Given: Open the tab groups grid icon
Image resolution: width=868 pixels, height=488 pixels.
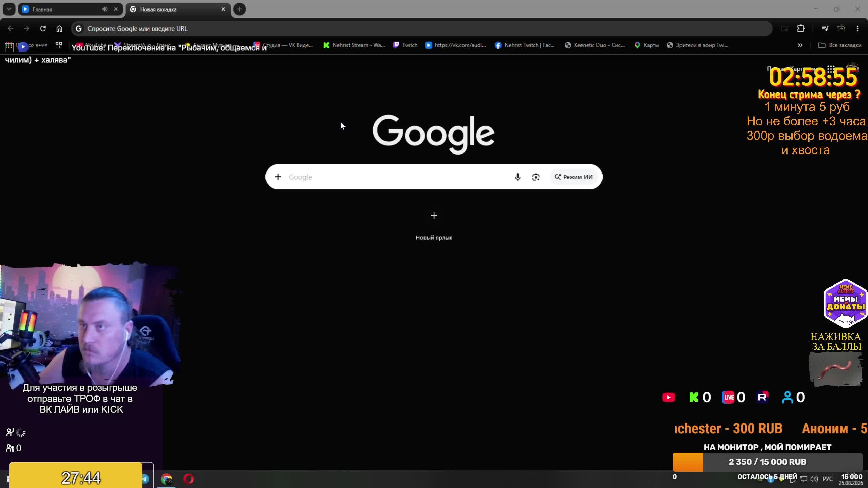Looking at the screenshot, I should pos(59,45).
